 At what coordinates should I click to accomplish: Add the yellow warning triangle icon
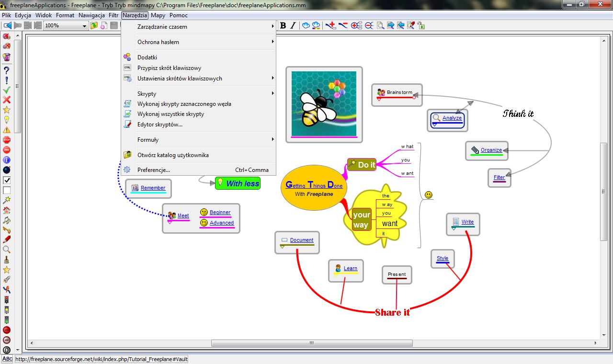point(7,130)
